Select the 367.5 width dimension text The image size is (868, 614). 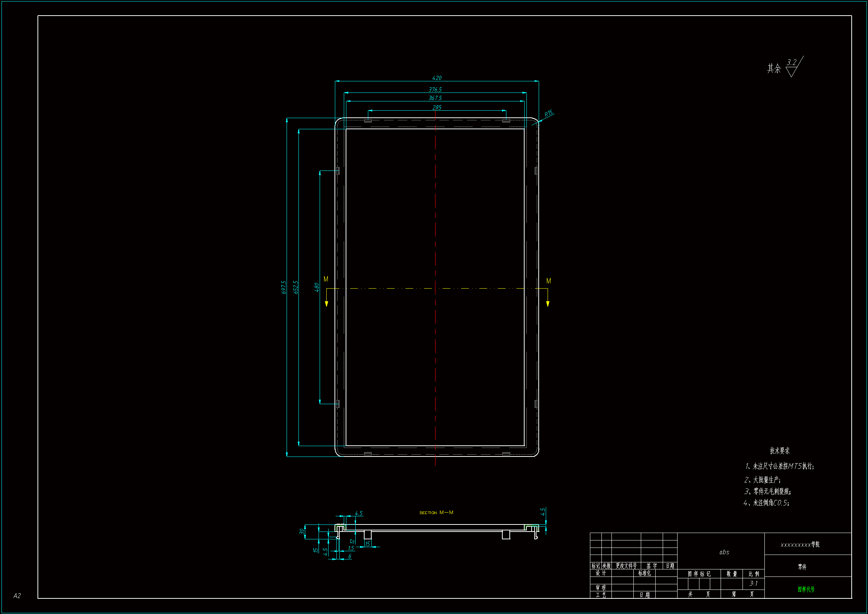(435, 98)
